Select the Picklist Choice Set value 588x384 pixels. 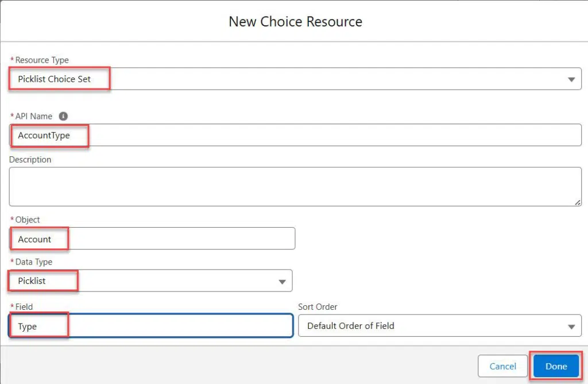pyautogui.click(x=55, y=79)
